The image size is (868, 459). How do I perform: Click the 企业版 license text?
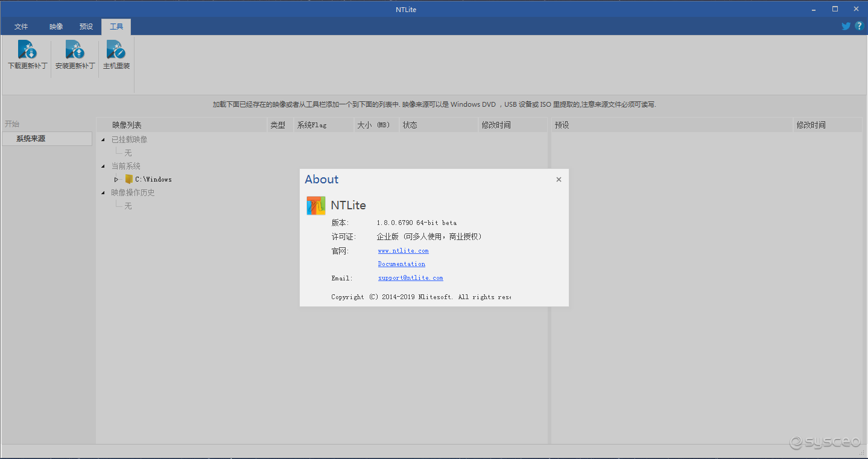coord(429,236)
